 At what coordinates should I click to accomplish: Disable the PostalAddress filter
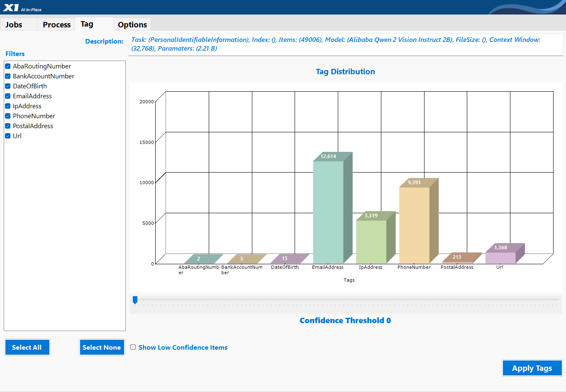(x=7, y=126)
